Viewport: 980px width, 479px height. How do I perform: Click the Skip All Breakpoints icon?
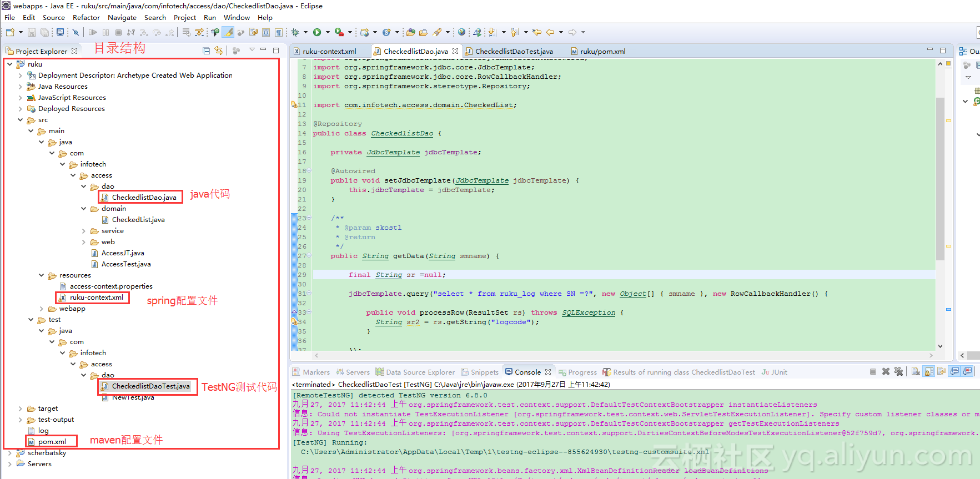[x=76, y=32]
